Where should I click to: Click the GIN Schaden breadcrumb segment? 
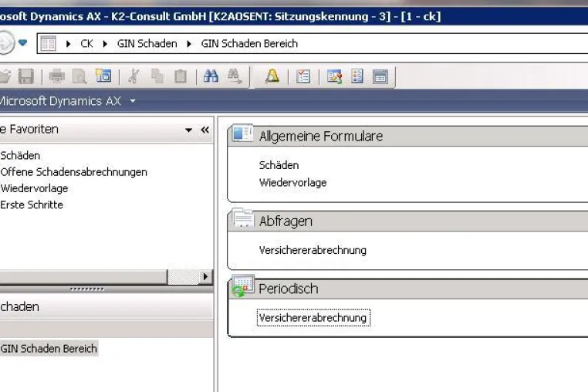coord(147,44)
